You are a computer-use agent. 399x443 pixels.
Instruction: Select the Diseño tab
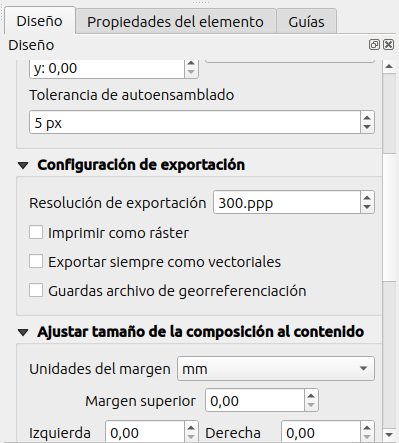40,21
